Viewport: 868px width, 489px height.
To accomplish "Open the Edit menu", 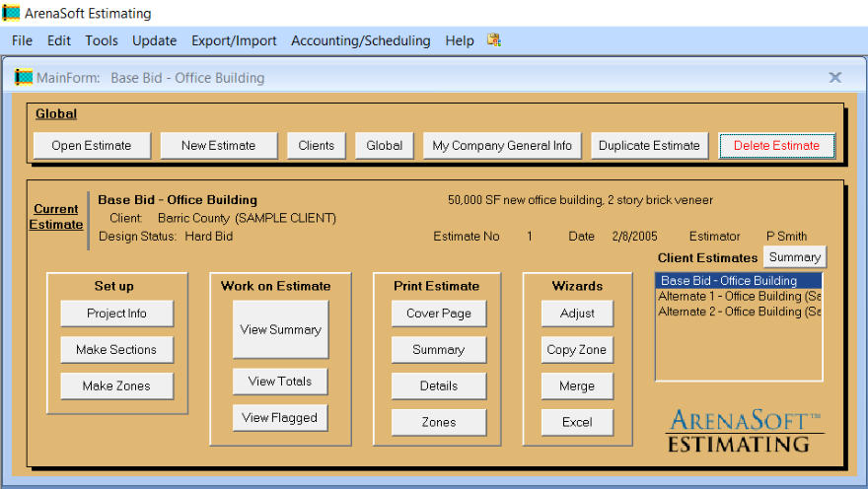I will point(58,41).
